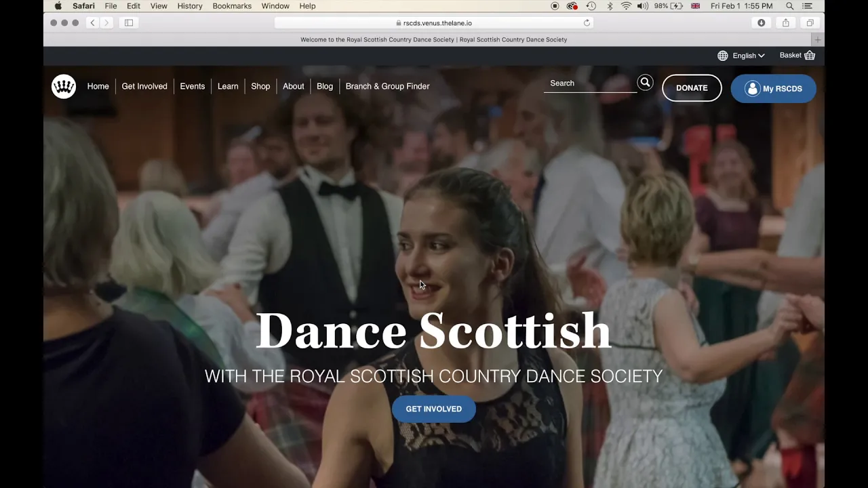The image size is (868, 488).
Task: Add a new tab with plus button
Action: pyautogui.click(x=818, y=39)
